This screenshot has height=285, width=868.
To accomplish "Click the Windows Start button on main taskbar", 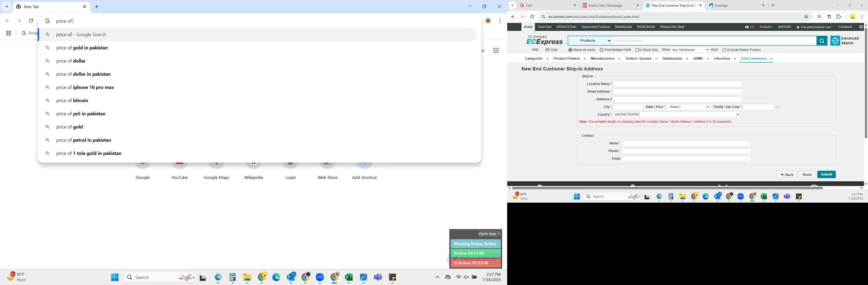I will (x=115, y=277).
